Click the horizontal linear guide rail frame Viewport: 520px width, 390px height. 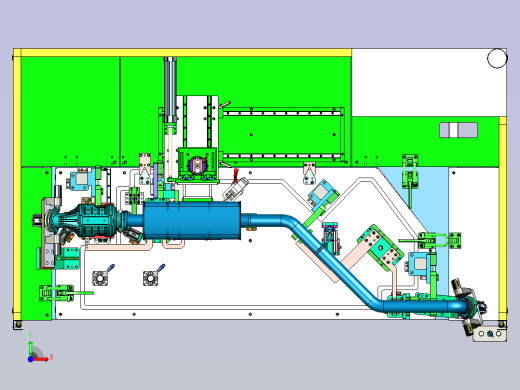(x=283, y=135)
